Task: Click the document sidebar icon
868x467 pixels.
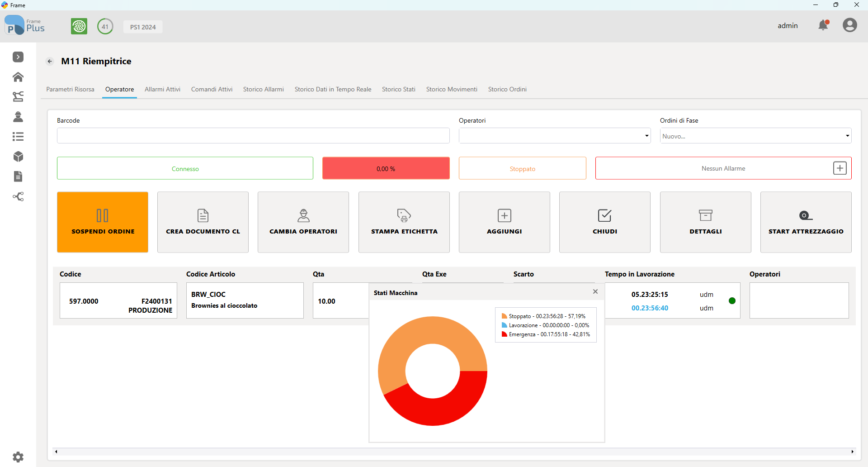Action: tap(18, 176)
